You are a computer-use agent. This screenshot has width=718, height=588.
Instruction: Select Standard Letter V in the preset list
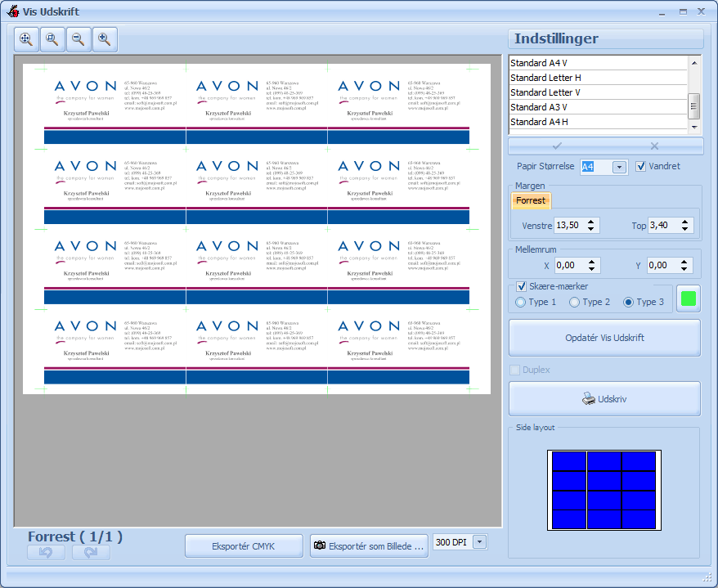(598, 92)
